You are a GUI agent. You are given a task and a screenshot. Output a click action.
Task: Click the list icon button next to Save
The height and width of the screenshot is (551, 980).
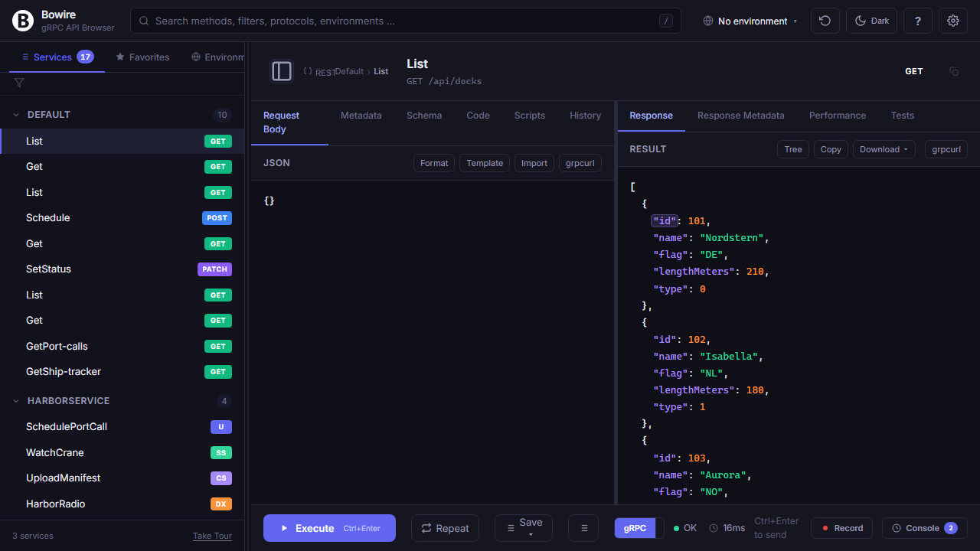583,528
